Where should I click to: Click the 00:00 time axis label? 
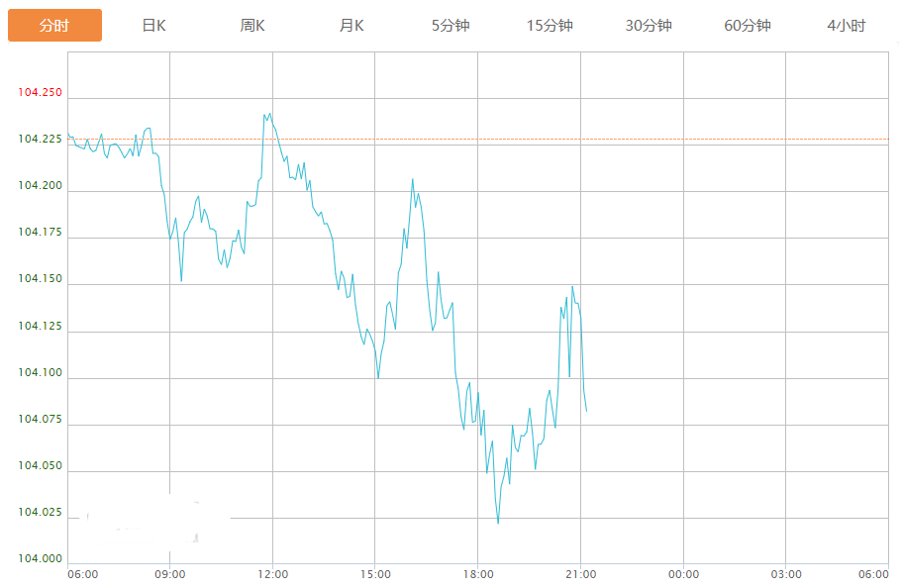coord(683,574)
